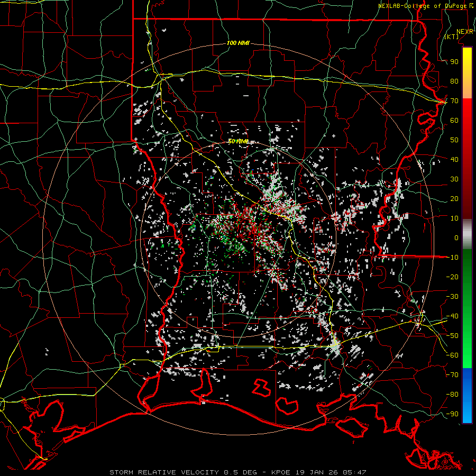Click the -20 knot label on velocity scale
This screenshot has height=476, width=476.
click(x=452, y=277)
